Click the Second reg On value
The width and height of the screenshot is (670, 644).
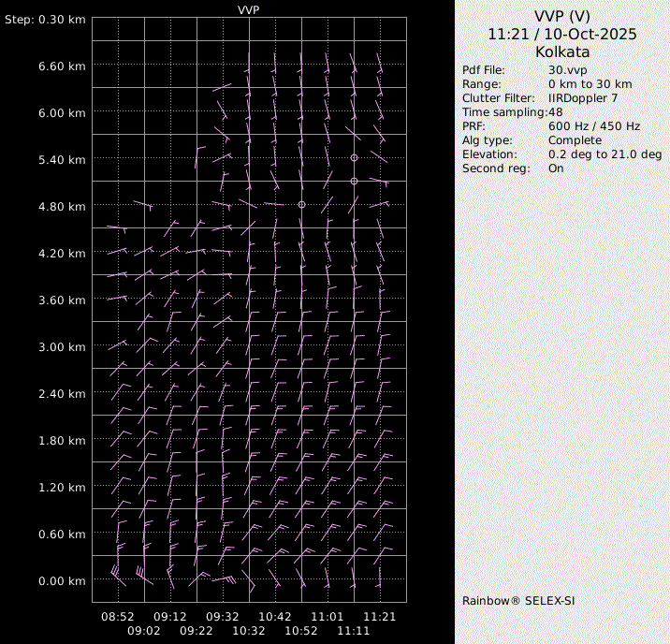(556, 168)
